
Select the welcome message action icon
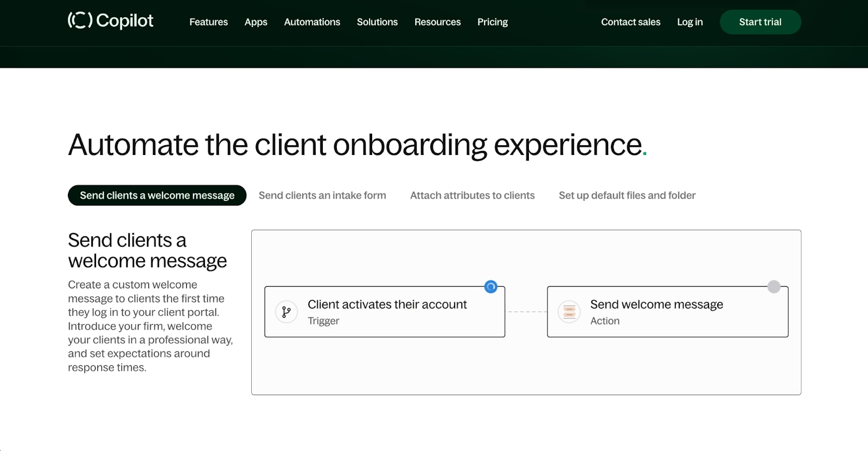[569, 312]
